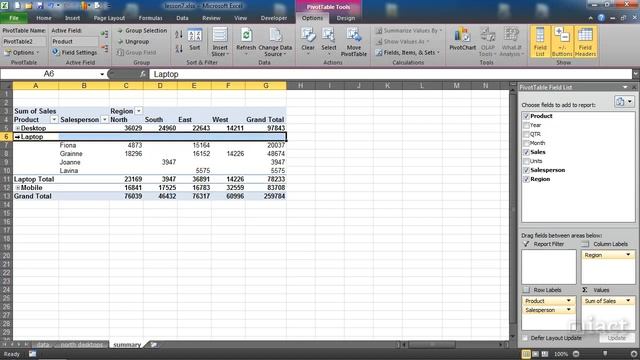Click the new sheet tab icon
The height and width of the screenshot is (360, 640).
pyautogui.click(x=153, y=345)
